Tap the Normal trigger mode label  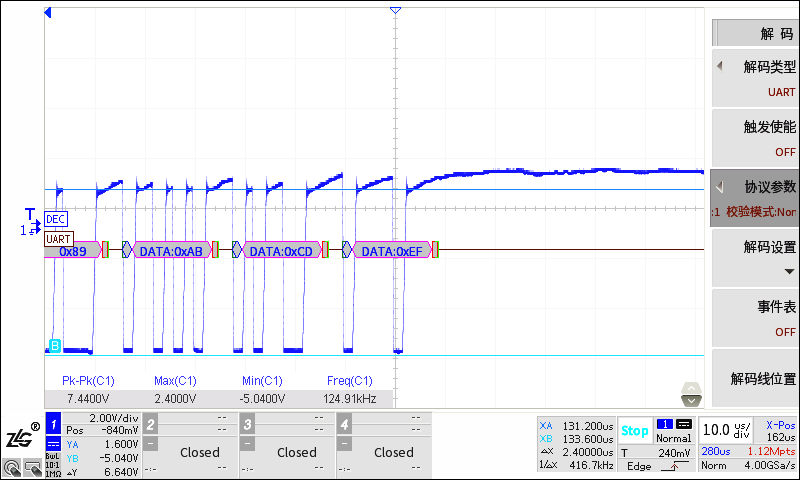pyautogui.click(x=673, y=438)
